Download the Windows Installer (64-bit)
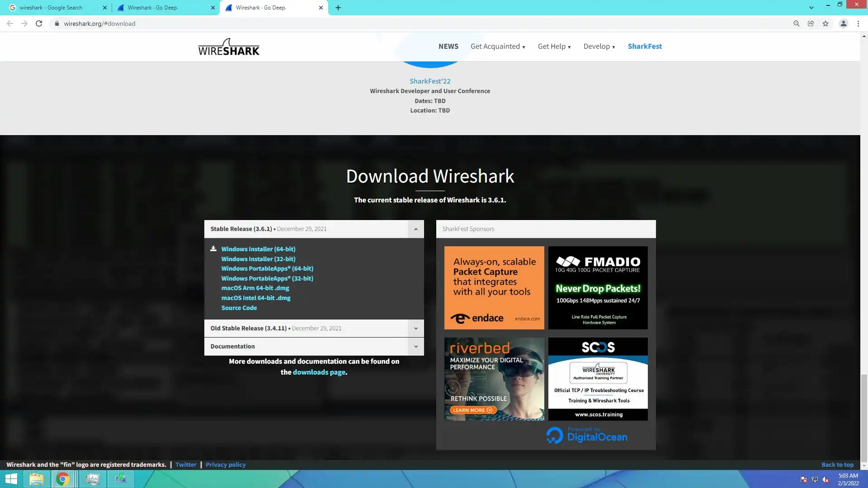 [x=258, y=249]
